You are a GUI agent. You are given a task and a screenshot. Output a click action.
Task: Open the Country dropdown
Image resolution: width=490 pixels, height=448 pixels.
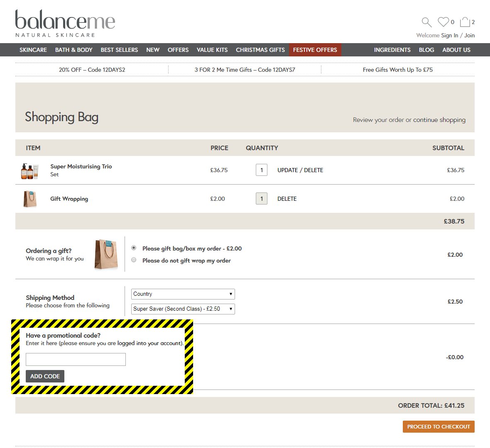tap(183, 294)
